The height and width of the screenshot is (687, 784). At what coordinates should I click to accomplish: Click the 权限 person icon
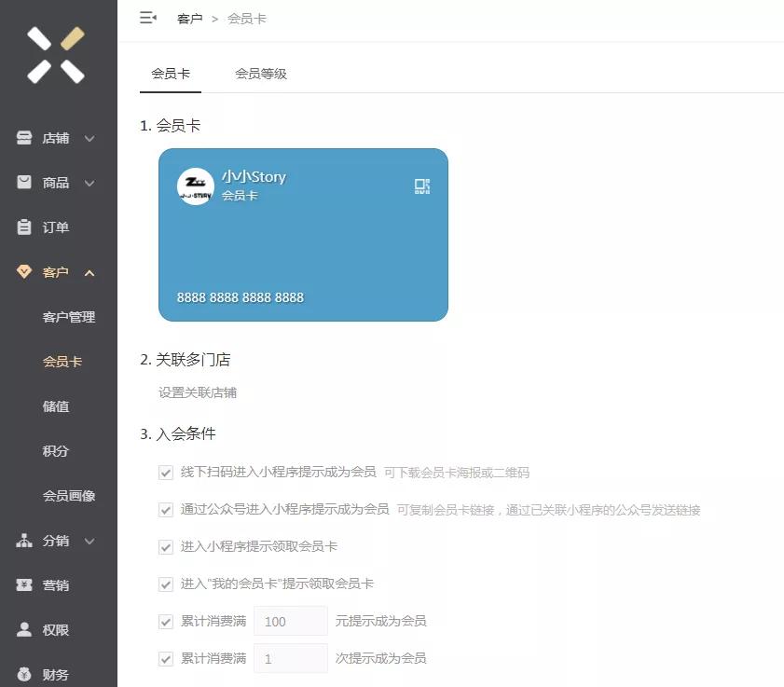24,629
